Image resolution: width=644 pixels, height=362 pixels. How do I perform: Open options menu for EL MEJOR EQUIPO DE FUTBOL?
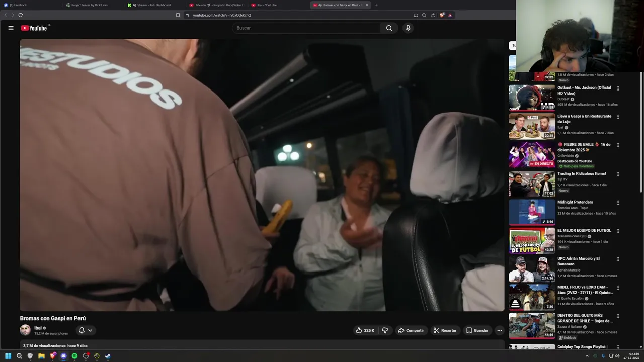pos(618,231)
